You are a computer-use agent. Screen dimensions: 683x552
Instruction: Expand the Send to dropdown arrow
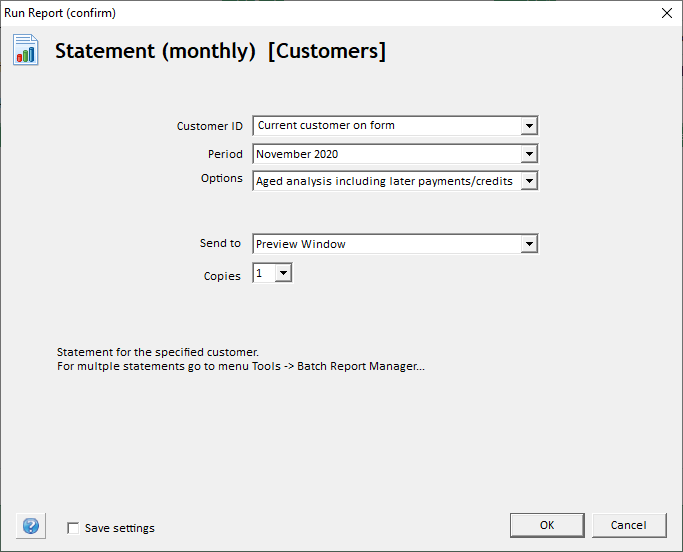click(529, 244)
